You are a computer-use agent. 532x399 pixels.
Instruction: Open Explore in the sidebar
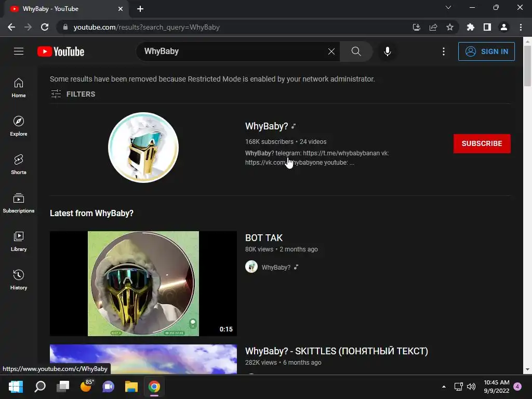pyautogui.click(x=19, y=126)
